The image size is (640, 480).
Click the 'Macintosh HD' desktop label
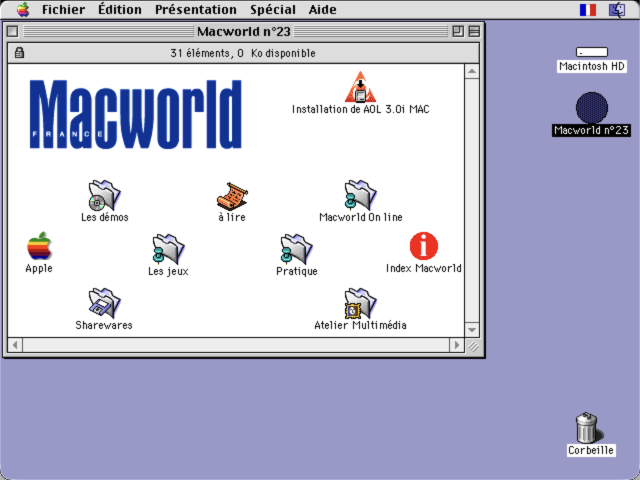pyautogui.click(x=592, y=66)
